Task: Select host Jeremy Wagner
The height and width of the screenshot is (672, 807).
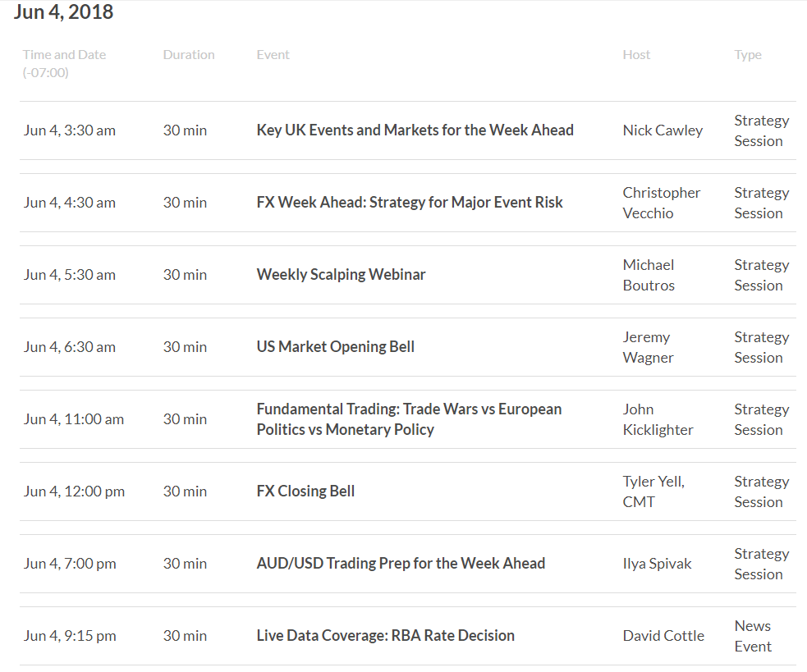Action: tap(648, 347)
